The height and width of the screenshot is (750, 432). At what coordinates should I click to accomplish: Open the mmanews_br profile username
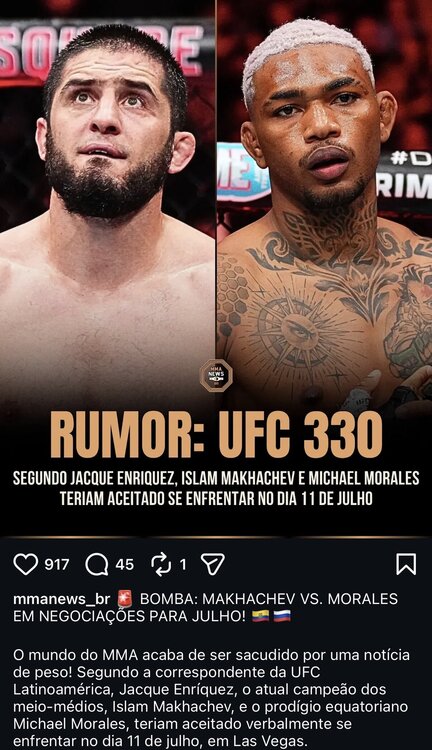[62, 599]
